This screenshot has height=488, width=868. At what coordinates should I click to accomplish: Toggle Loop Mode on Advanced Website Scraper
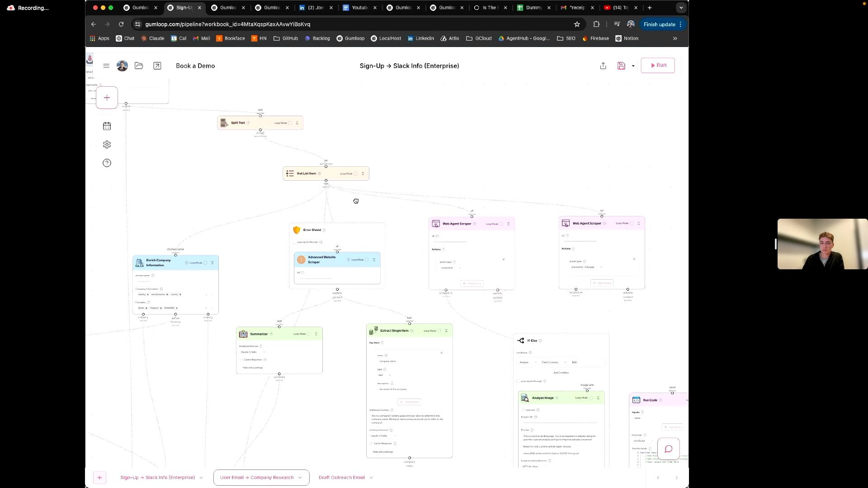tap(367, 260)
